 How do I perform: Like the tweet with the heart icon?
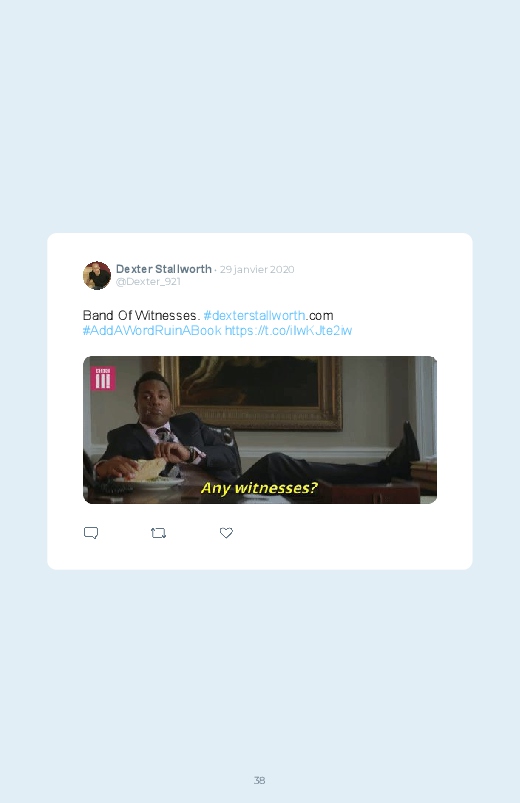point(226,533)
